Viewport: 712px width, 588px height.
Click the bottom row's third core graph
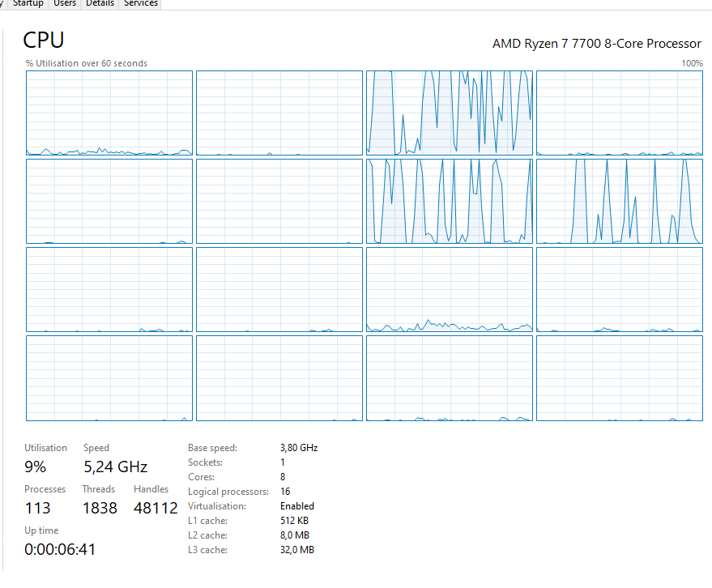pos(449,378)
